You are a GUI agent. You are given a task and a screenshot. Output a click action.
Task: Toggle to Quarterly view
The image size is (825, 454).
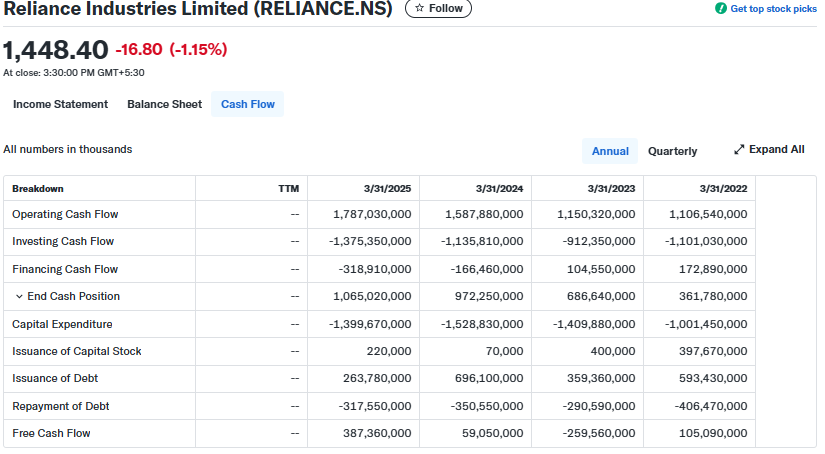[672, 151]
